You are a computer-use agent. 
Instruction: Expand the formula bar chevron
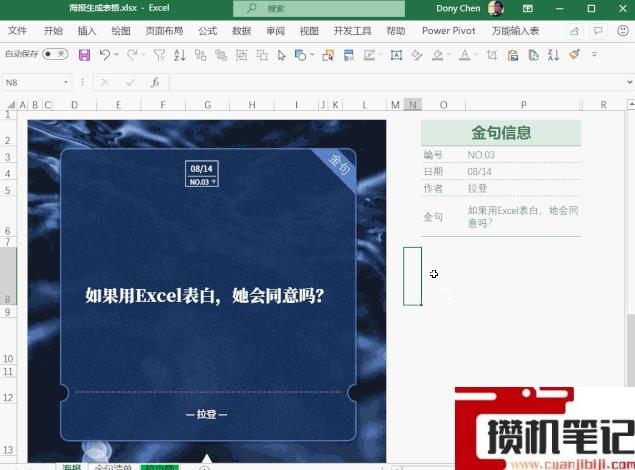coord(630,82)
